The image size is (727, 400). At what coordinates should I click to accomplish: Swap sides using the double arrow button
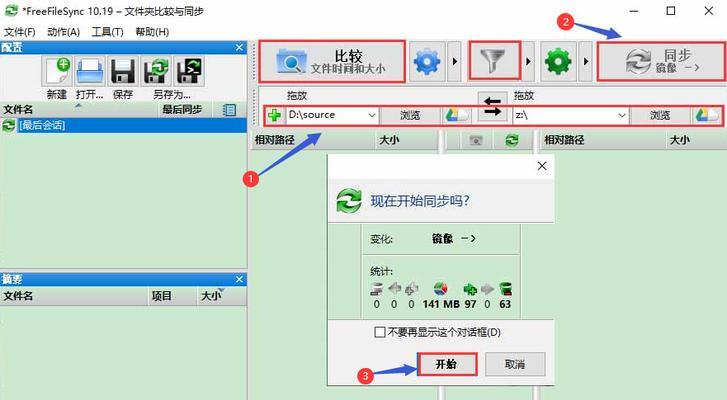tap(492, 106)
